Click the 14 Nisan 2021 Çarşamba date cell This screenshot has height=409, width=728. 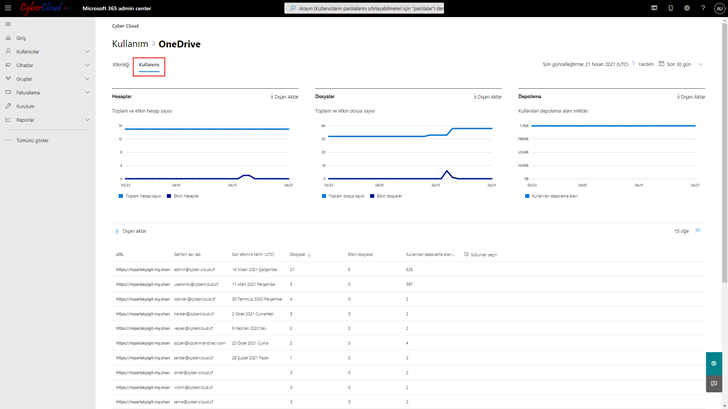coord(254,269)
